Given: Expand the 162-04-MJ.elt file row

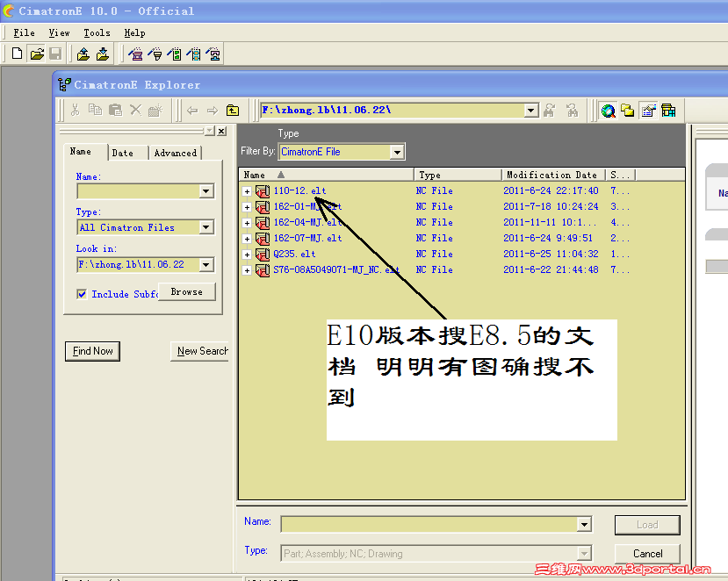Looking at the screenshot, I should [x=247, y=223].
